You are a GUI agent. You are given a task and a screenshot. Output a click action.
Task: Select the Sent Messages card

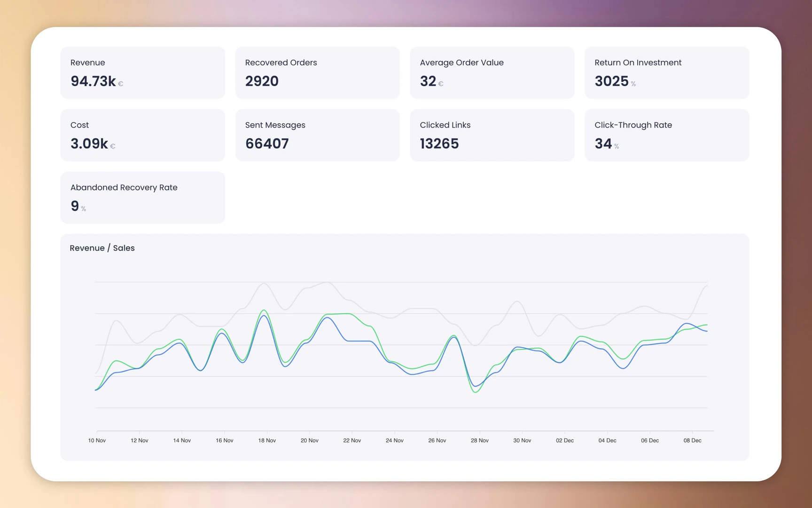click(x=317, y=135)
